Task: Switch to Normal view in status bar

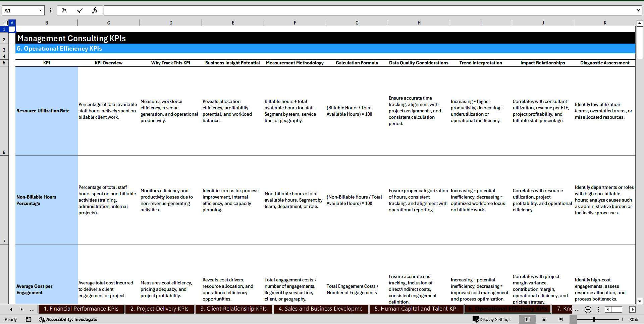Action: [x=527, y=319]
